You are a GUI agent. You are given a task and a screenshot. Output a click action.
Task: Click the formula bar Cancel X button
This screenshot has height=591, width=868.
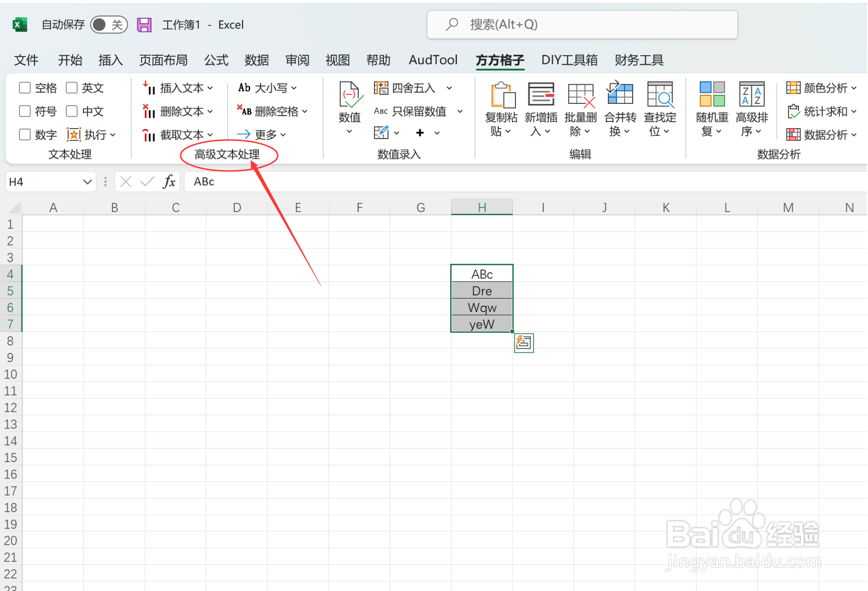tap(126, 181)
